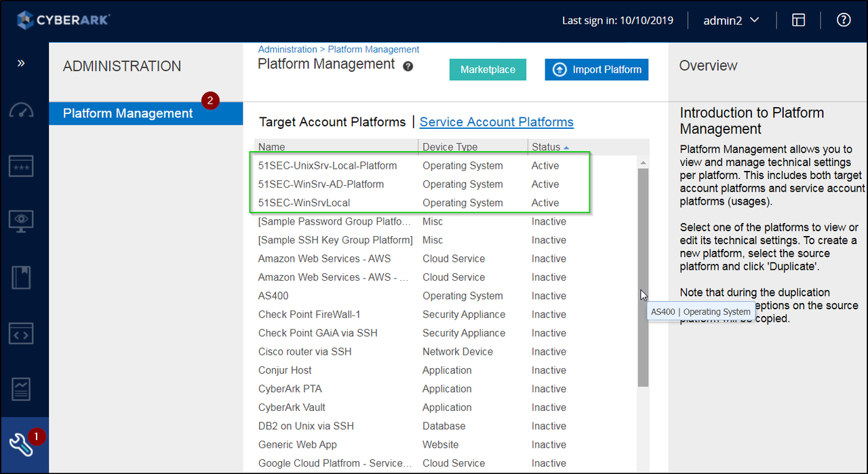868x474 pixels.
Task: Click help icon beside Platform Management title
Action: [x=408, y=66]
